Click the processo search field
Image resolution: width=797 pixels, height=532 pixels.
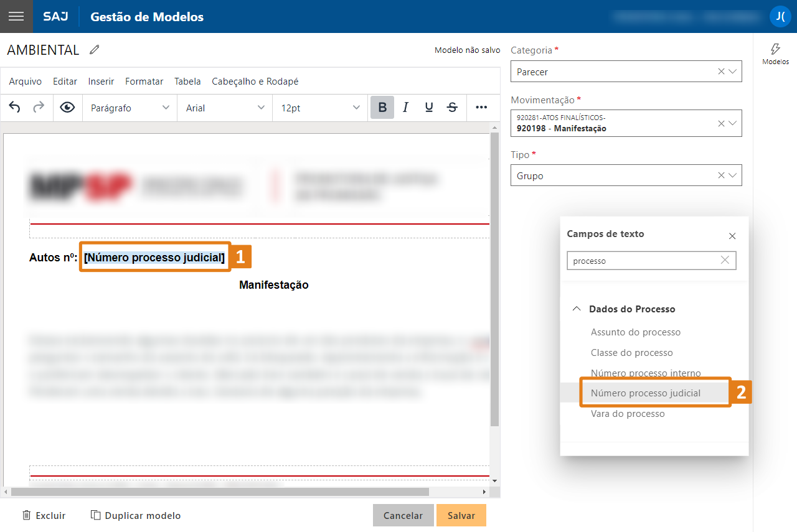(644, 261)
